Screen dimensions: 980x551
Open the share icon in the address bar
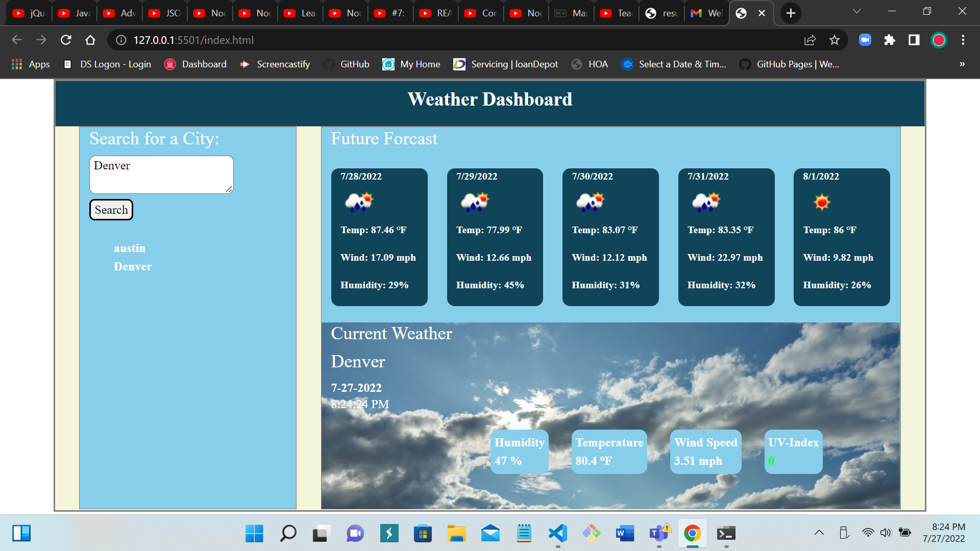(810, 40)
